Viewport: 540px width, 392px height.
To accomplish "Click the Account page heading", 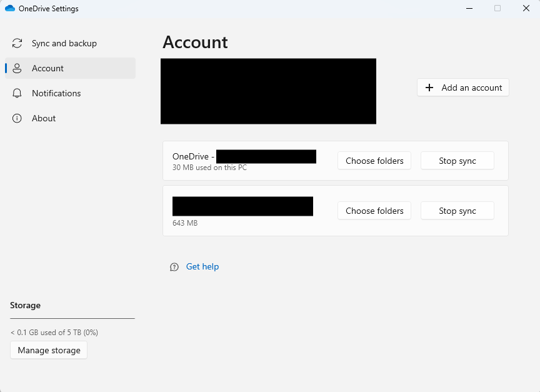I will coord(195,43).
